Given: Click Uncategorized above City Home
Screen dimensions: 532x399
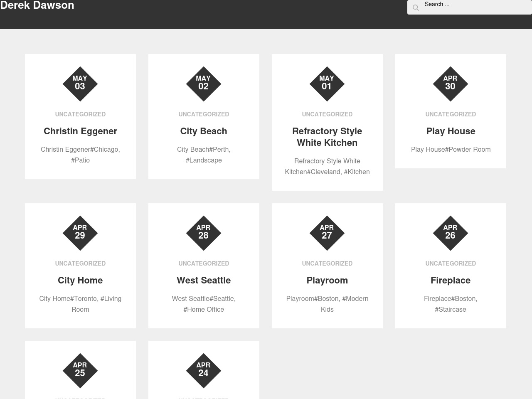Looking at the screenshot, I should tap(80, 263).
